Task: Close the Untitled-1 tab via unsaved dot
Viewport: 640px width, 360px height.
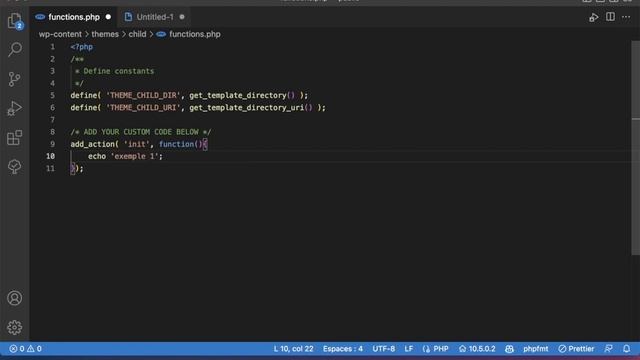Action: (x=182, y=17)
